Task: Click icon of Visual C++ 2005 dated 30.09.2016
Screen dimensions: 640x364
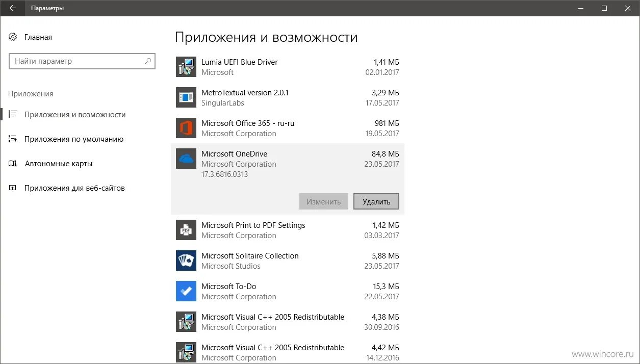Action: 186,322
